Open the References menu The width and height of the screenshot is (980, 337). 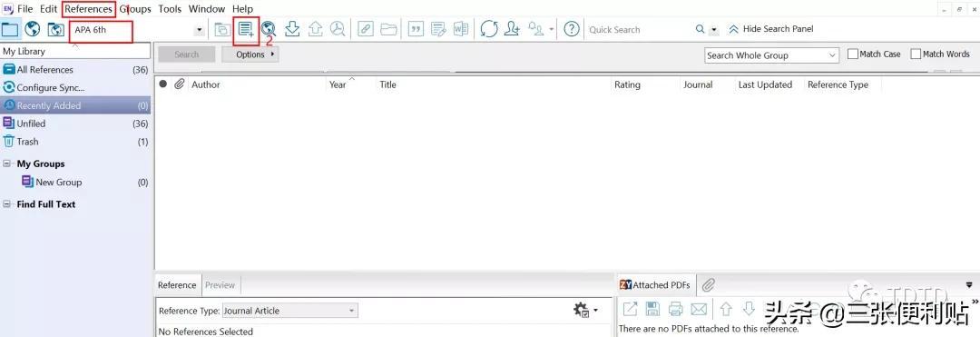click(x=89, y=9)
